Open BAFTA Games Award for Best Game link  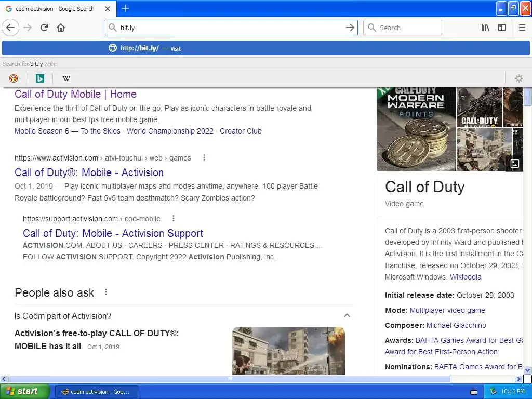point(469,340)
